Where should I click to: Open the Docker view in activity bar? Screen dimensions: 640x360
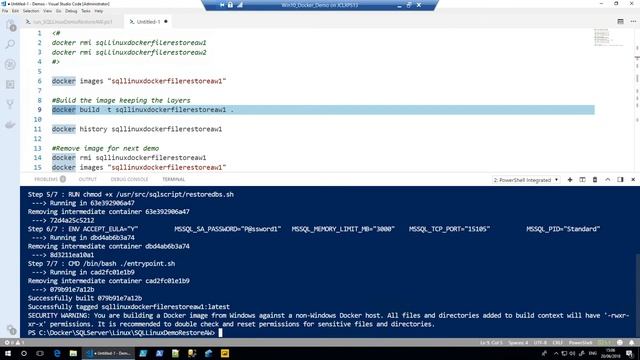[10, 124]
